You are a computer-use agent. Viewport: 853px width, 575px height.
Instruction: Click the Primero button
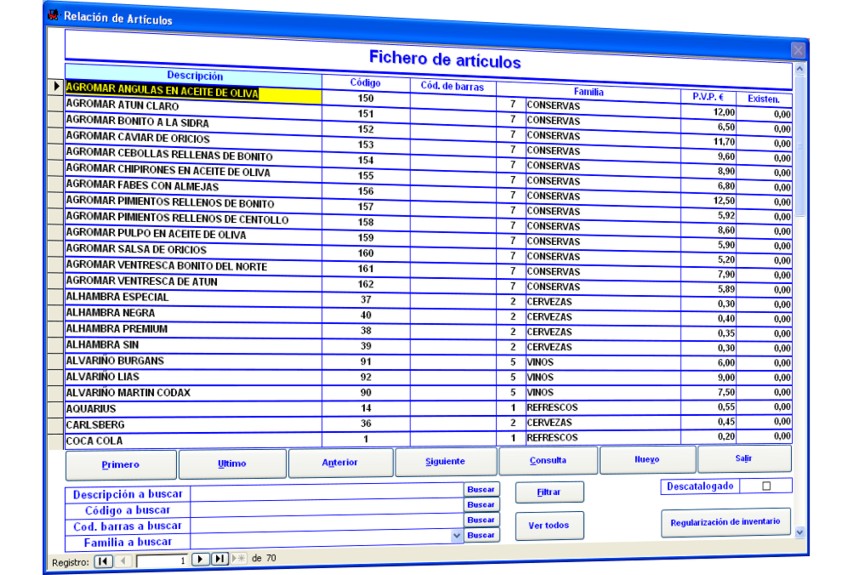(x=121, y=465)
